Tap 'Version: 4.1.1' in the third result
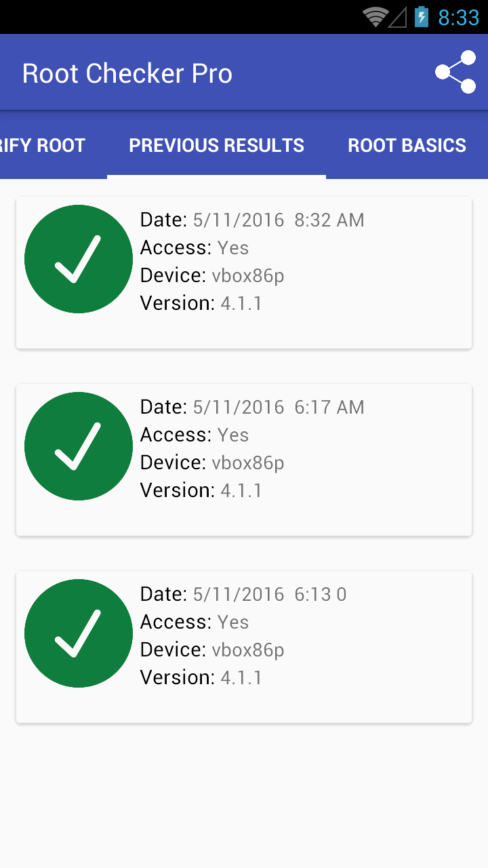Screen dimensions: 488x868 pos(201,677)
